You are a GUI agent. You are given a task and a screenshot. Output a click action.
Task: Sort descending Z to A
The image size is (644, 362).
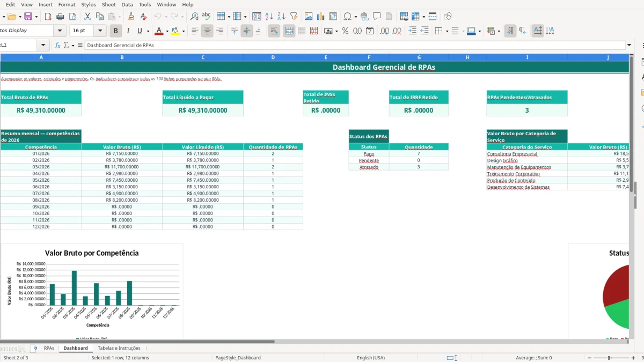coord(281,17)
